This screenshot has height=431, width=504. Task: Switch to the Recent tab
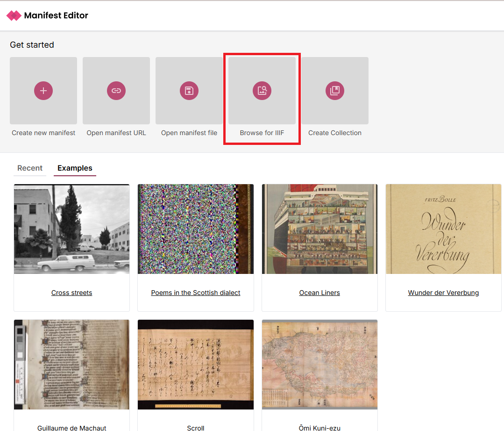[x=30, y=168]
